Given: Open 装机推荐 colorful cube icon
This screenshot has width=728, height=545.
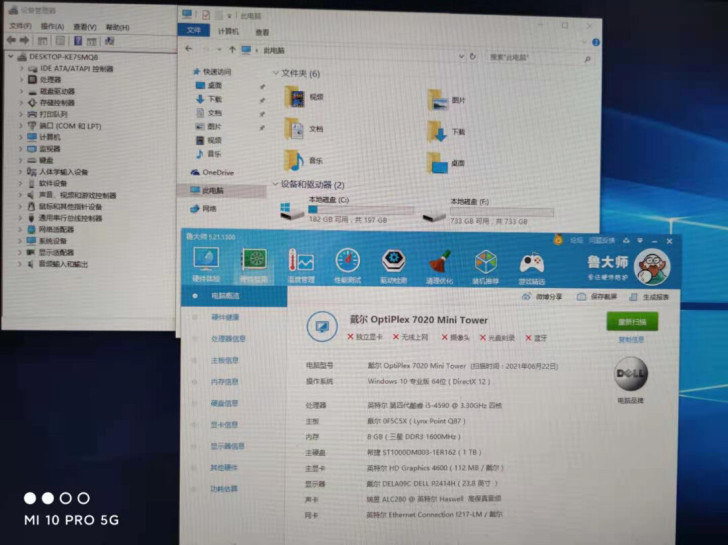Looking at the screenshot, I should click(x=486, y=267).
